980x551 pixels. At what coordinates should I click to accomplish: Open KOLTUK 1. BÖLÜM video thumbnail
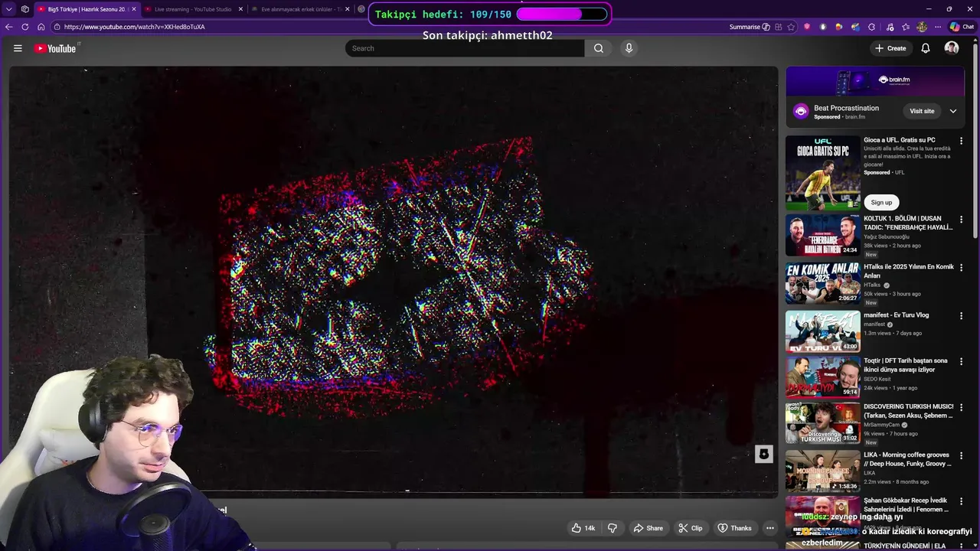(x=823, y=235)
